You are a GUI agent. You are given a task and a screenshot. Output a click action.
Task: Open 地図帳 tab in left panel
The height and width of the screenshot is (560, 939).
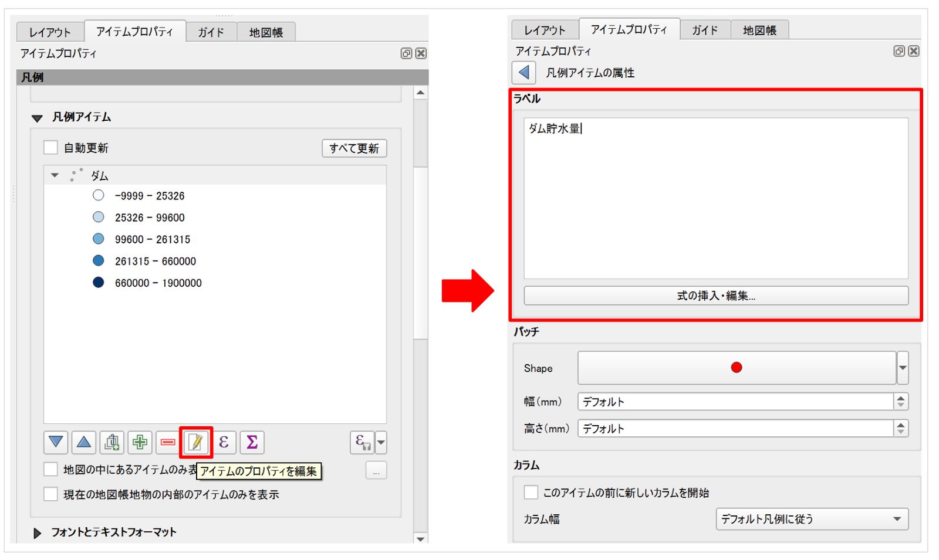click(x=266, y=32)
